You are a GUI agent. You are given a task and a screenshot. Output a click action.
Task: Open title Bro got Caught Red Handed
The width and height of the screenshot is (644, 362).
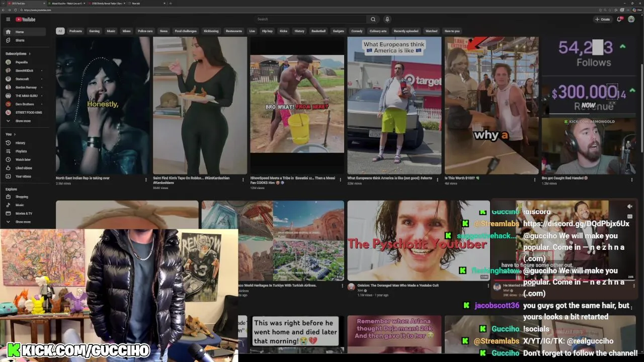pyautogui.click(x=565, y=178)
